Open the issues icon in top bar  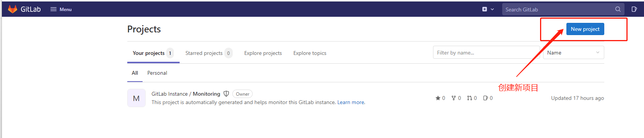634,9
